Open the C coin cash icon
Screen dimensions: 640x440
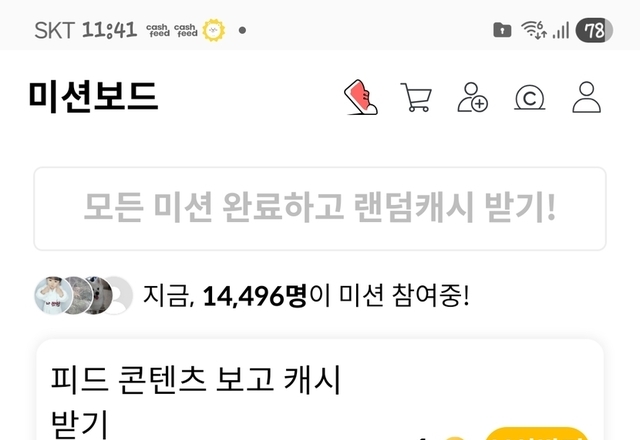pyautogui.click(x=529, y=98)
